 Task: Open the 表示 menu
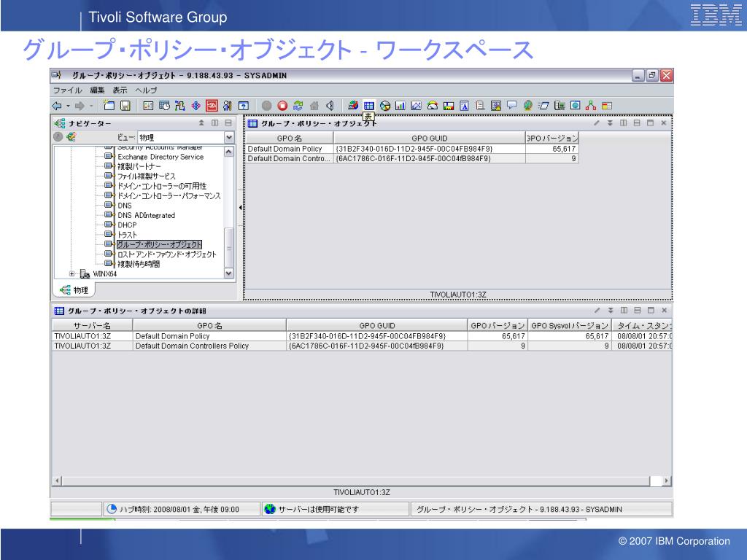click(x=120, y=90)
